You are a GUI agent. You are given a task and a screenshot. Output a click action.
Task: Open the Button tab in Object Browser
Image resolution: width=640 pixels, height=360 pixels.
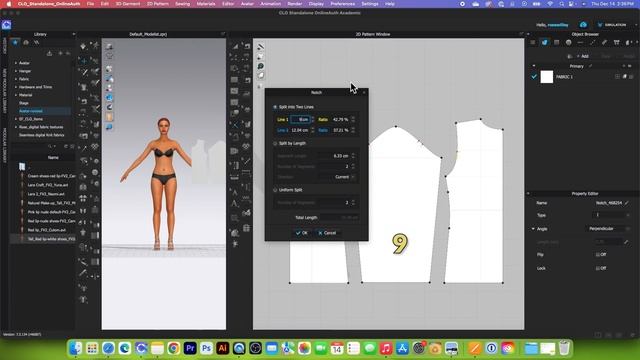pos(569,42)
